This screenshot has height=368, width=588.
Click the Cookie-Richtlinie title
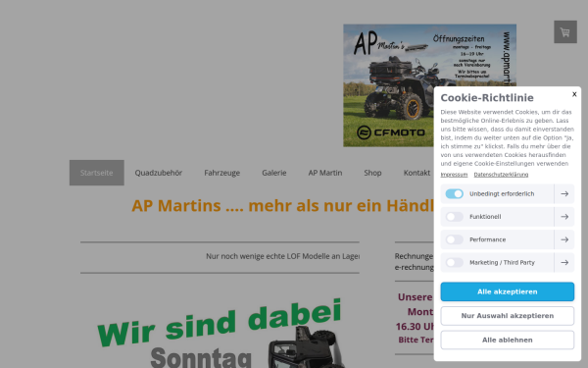tap(487, 97)
